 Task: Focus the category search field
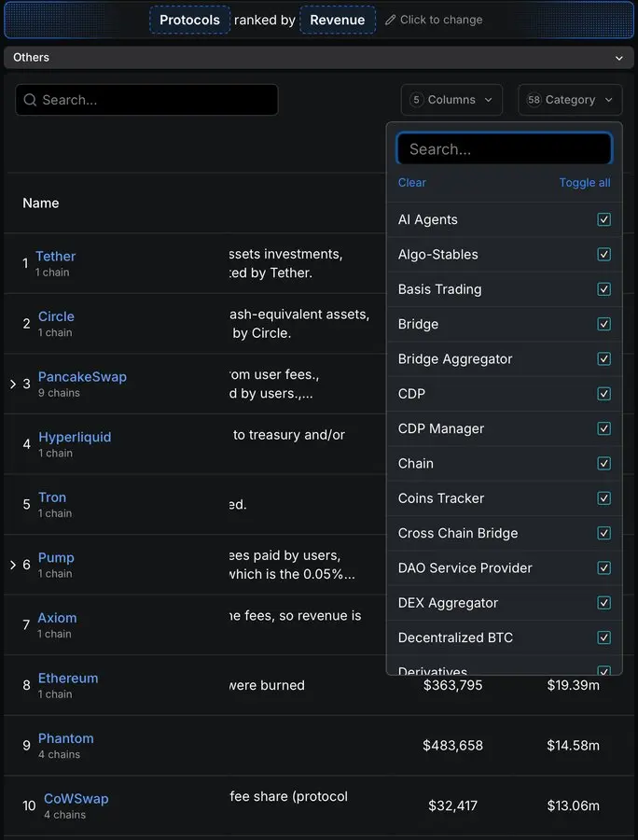(504, 149)
